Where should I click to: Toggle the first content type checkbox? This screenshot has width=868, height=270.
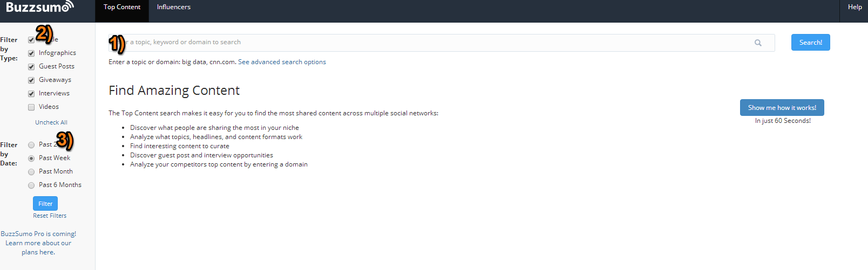(31, 40)
